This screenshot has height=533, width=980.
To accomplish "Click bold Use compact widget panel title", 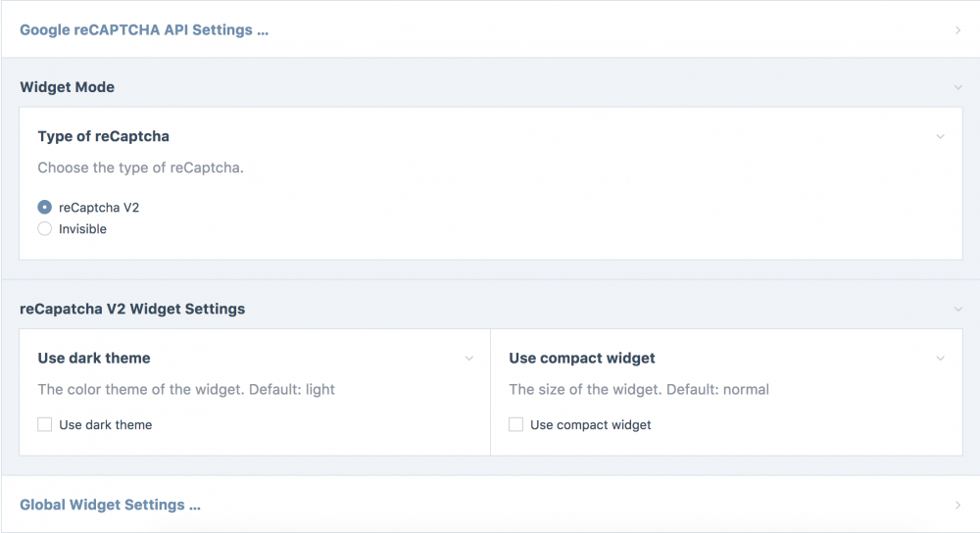I will click(x=582, y=359).
